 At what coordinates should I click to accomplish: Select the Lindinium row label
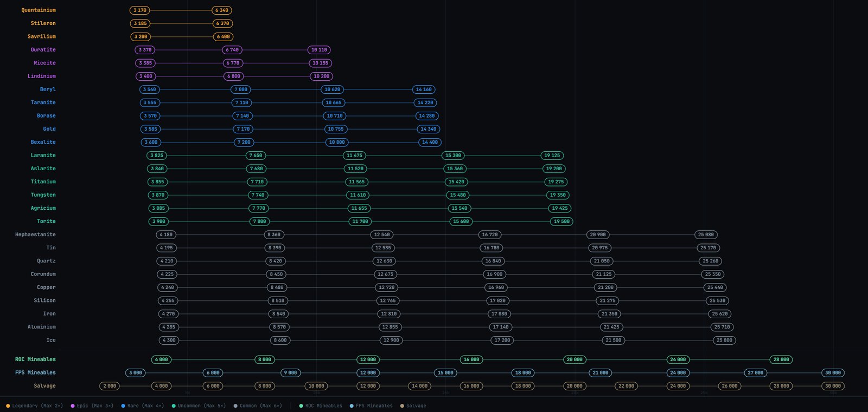(42, 76)
